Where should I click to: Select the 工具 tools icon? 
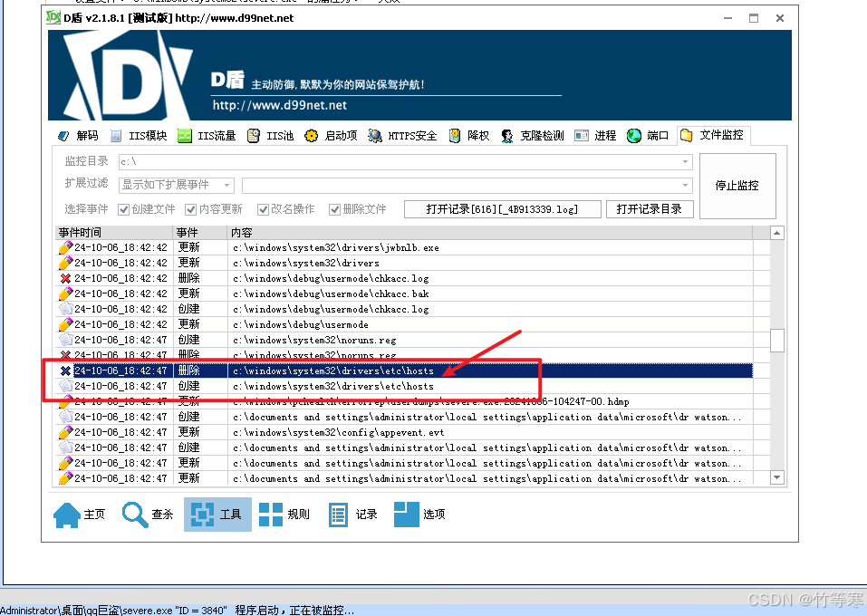coord(206,514)
